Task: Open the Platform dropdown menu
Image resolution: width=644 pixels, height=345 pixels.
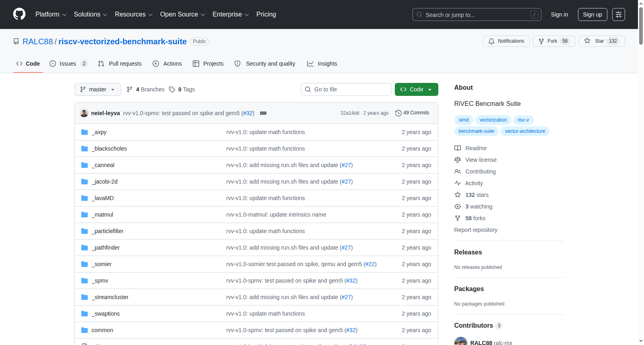Action: [x=51, y=14]
